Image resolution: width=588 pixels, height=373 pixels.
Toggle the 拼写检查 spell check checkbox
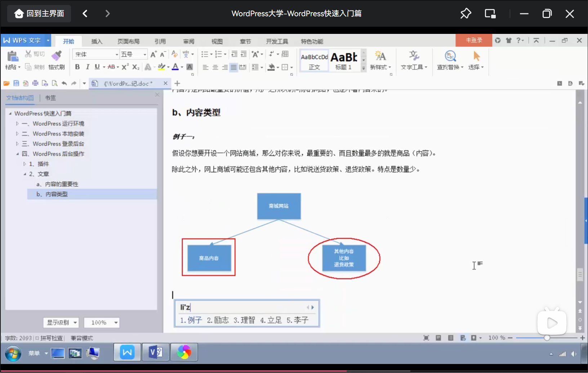point(37,338)
